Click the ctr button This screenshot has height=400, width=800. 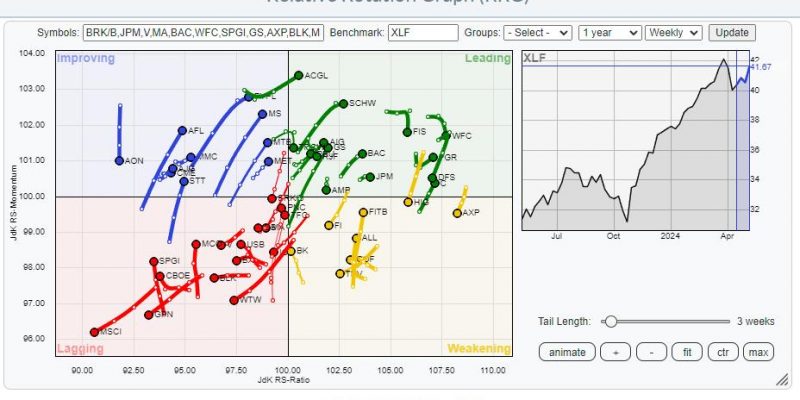(723, 352)
